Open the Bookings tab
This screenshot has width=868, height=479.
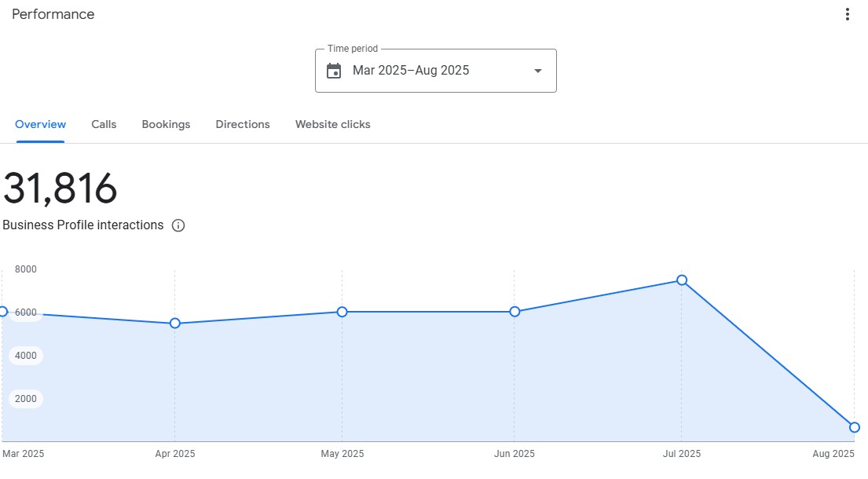click(166, 124)
